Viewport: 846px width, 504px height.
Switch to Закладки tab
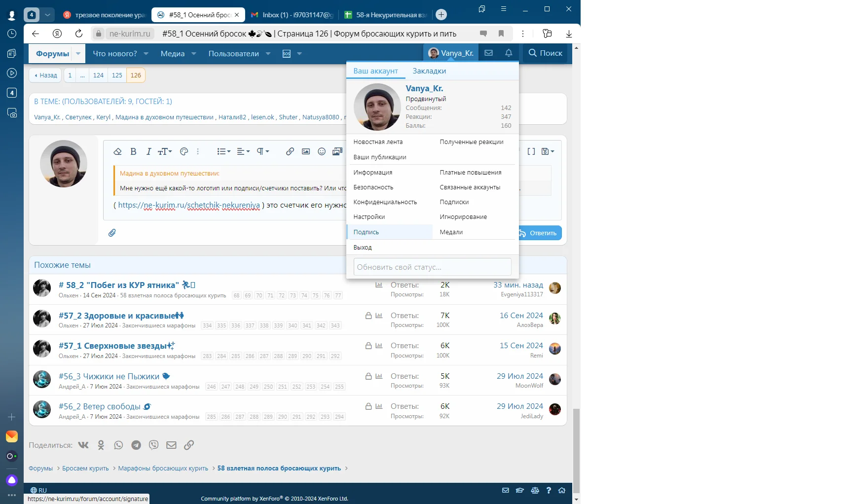(x=429, y=71)
